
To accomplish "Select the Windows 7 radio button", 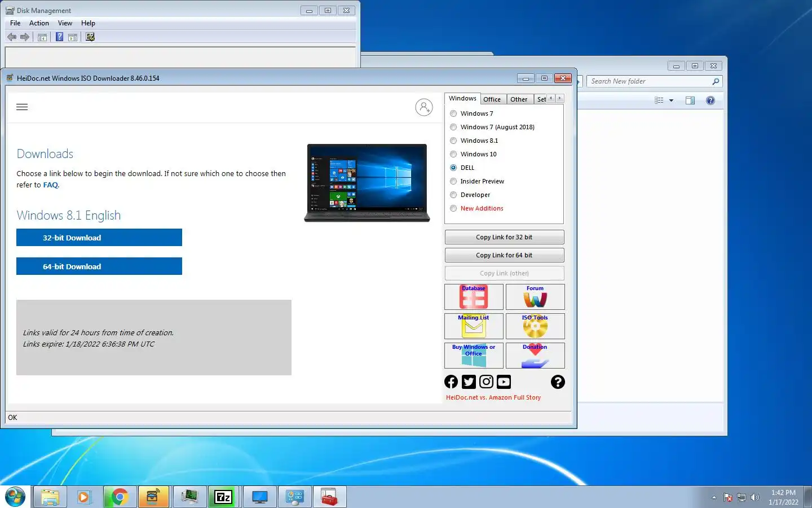I will coord(453,113).
